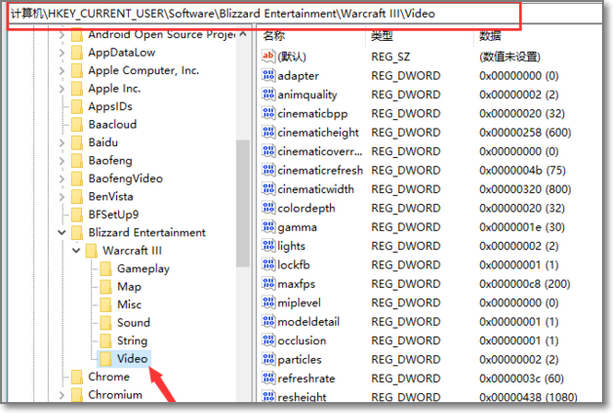Expand the Chrome registry key
Viewport: 613px width, 413px height.
(62, 377)
